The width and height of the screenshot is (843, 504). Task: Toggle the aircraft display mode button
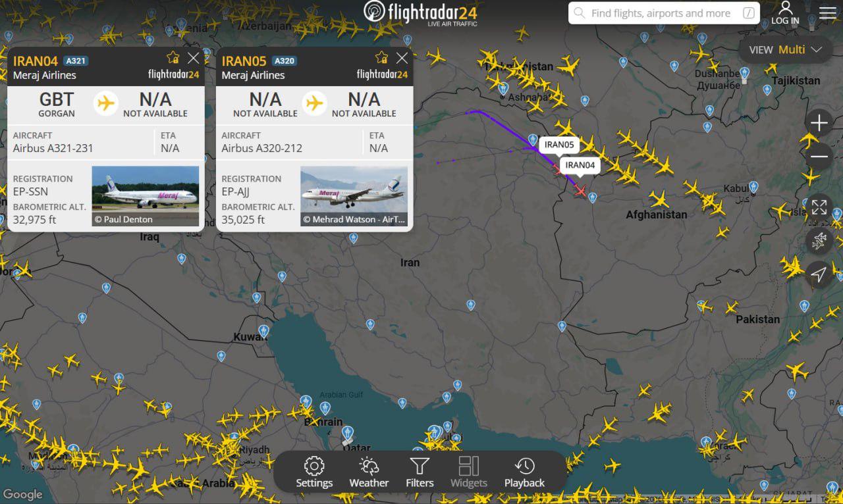tap(819, 241)
